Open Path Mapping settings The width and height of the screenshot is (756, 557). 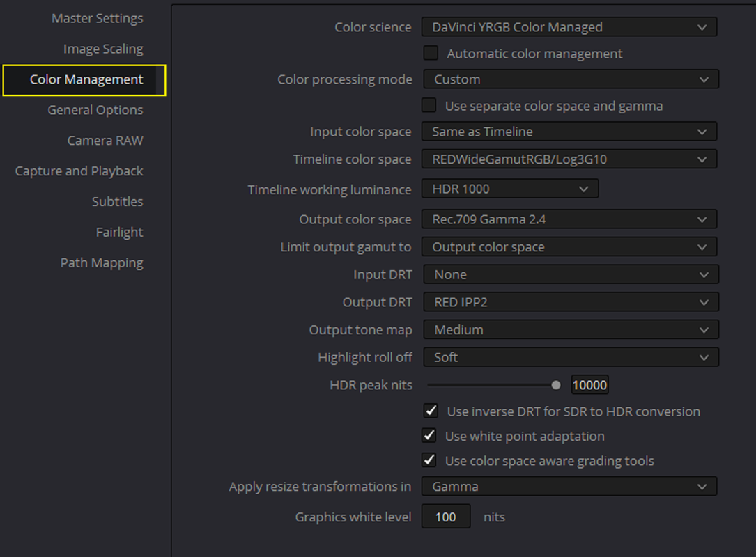[x=102, y=262]
